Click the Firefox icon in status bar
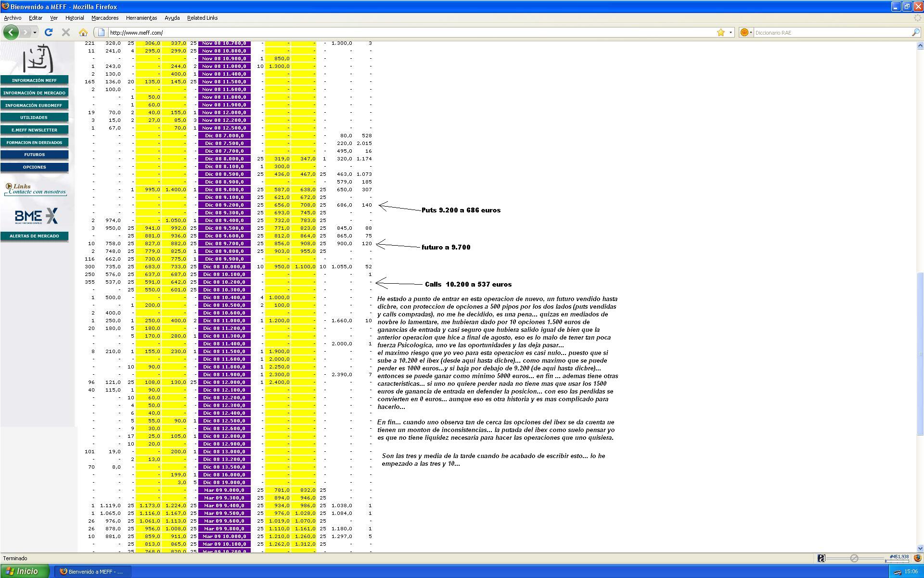This screenshot has width=924, height=578. 917,558
